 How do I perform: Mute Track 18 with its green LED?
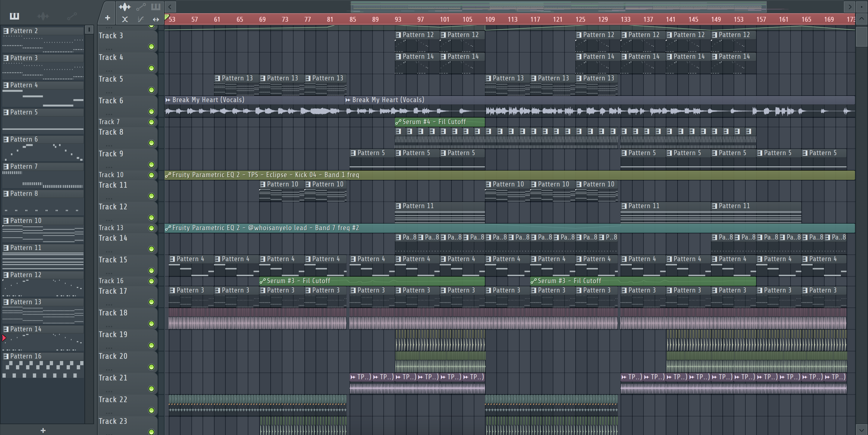[151, 324]
